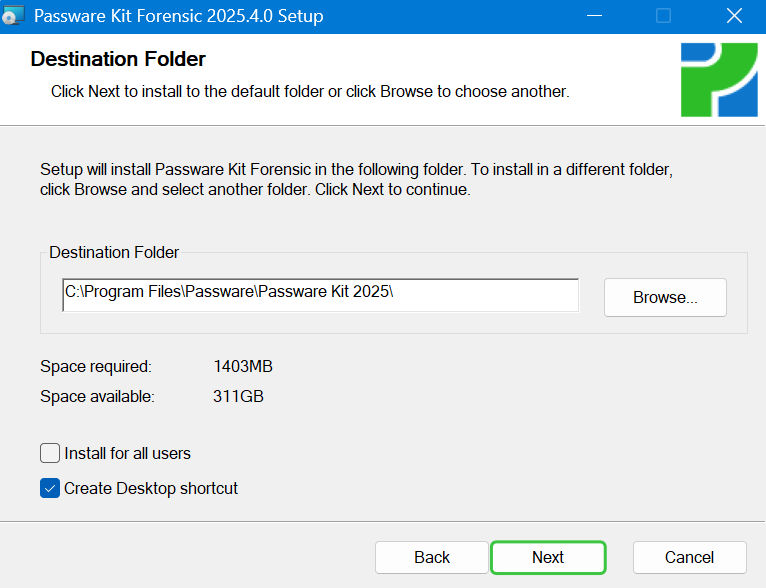Screen dimensions: 766x588
Task: Click the Passware green and blue logo
Action: coord(719,80)
